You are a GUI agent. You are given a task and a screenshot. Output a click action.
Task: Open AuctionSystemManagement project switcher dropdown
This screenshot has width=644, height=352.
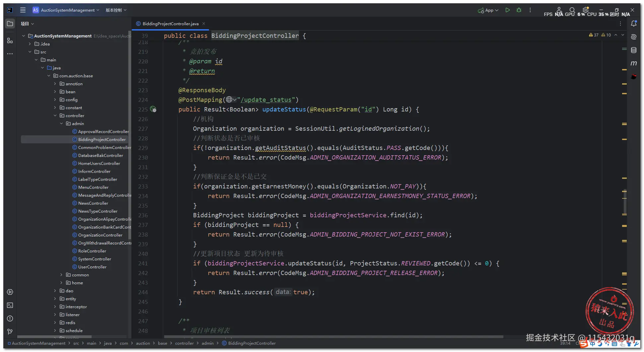[66, 10]
